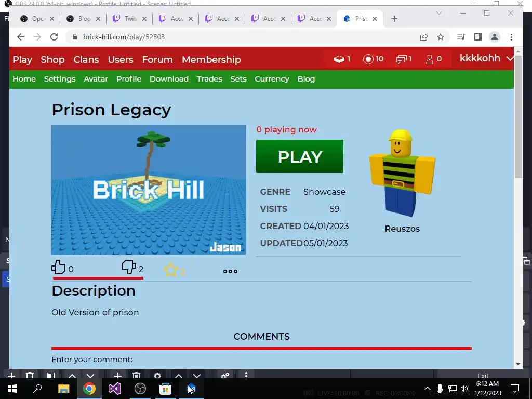Open Avatar in green subnav
This screenshot has height=399, width=532.
click(96, 79)
